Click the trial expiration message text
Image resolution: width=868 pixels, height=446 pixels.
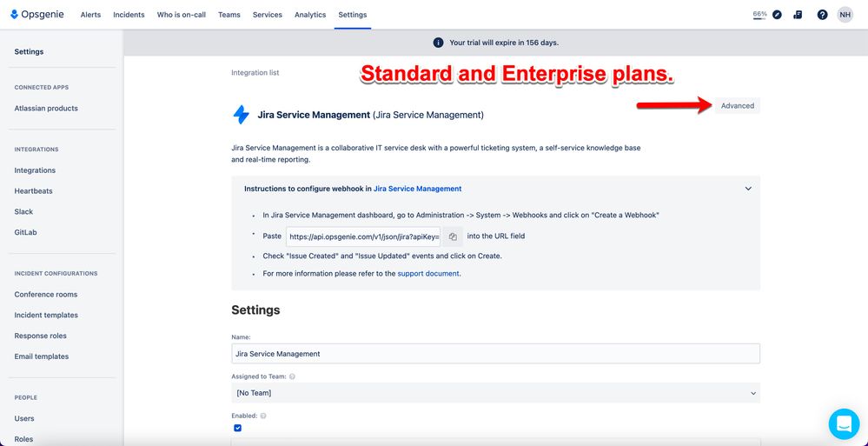(x=504, y=43)
